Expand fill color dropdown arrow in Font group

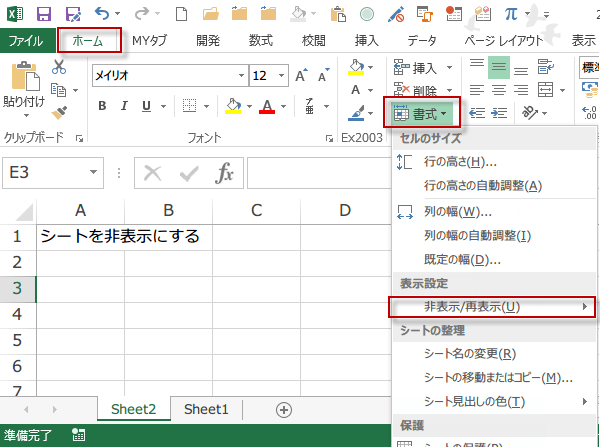point(249,106)
